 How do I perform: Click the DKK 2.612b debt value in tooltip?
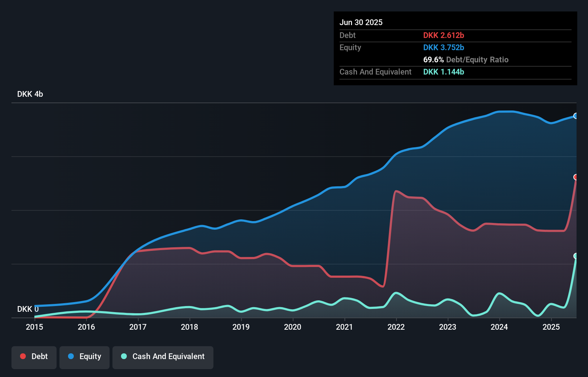click(444, 35)
